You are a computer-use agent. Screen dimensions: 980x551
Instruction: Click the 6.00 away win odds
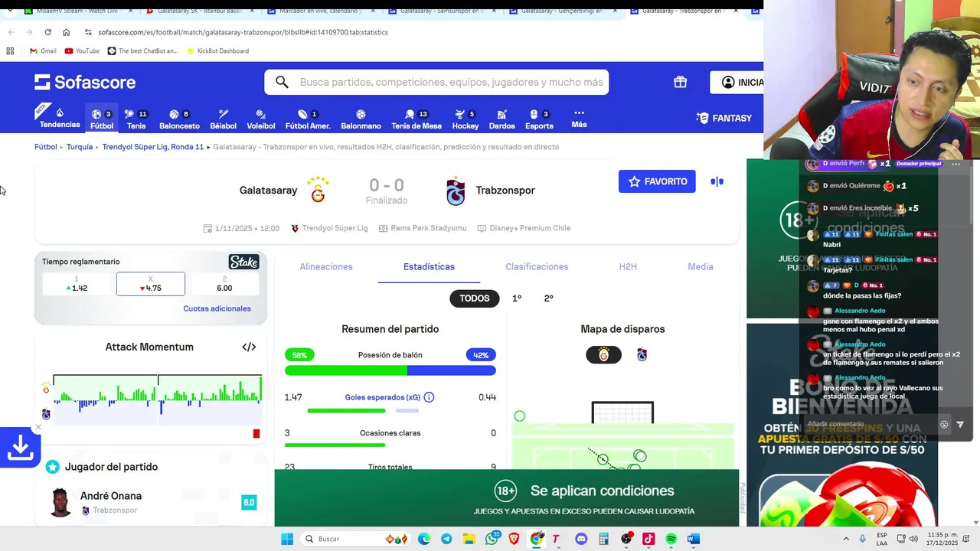tap(224, 284)
